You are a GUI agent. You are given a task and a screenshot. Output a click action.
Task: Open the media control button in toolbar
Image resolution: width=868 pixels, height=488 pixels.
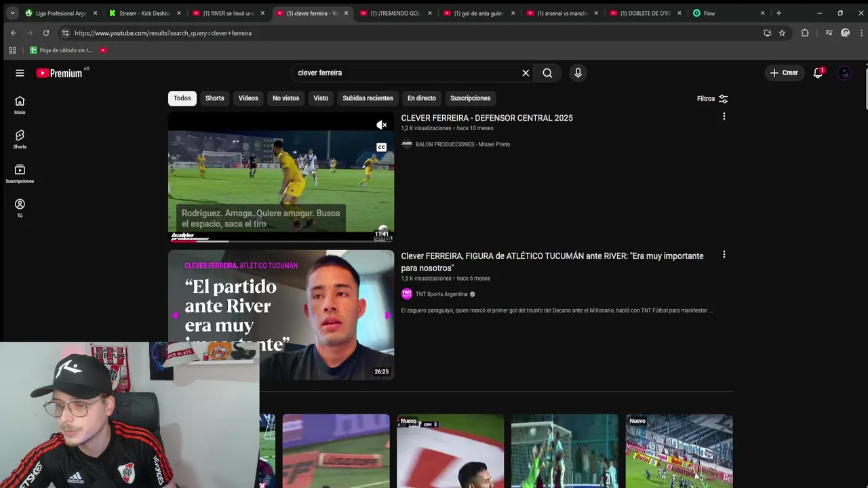[829, 33]
